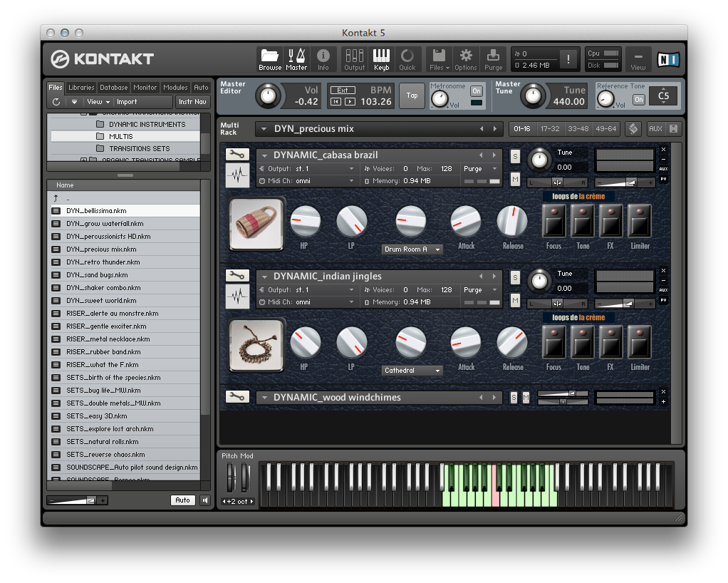Toggle Focus switch on cabasa brazil
The image size is (728, 583).
click(x=554, y=221)
